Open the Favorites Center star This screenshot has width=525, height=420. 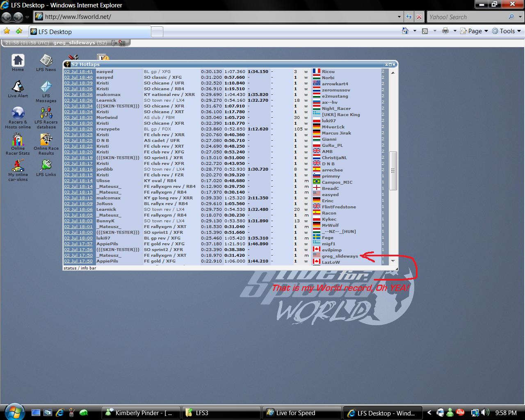tap(7, 31)
